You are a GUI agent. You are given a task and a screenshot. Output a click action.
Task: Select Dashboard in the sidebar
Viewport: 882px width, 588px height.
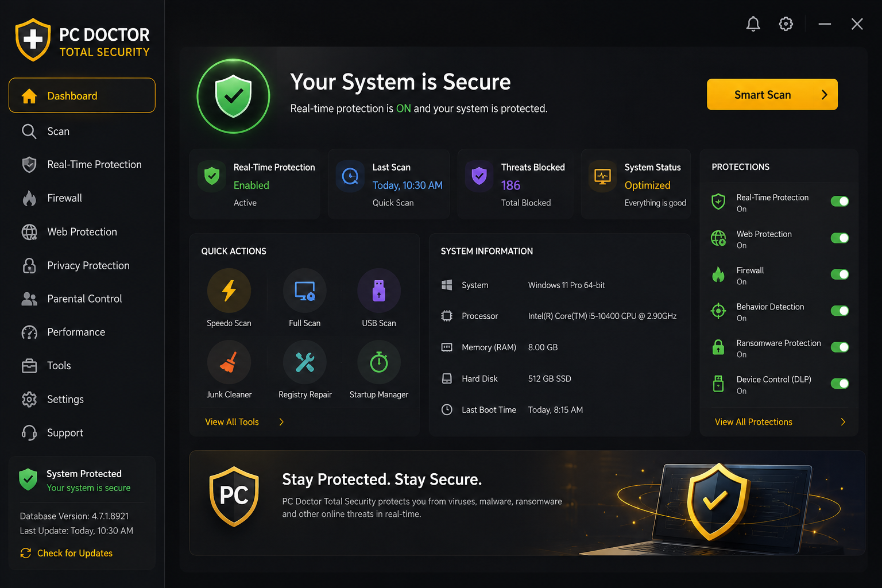pos(82,95)
